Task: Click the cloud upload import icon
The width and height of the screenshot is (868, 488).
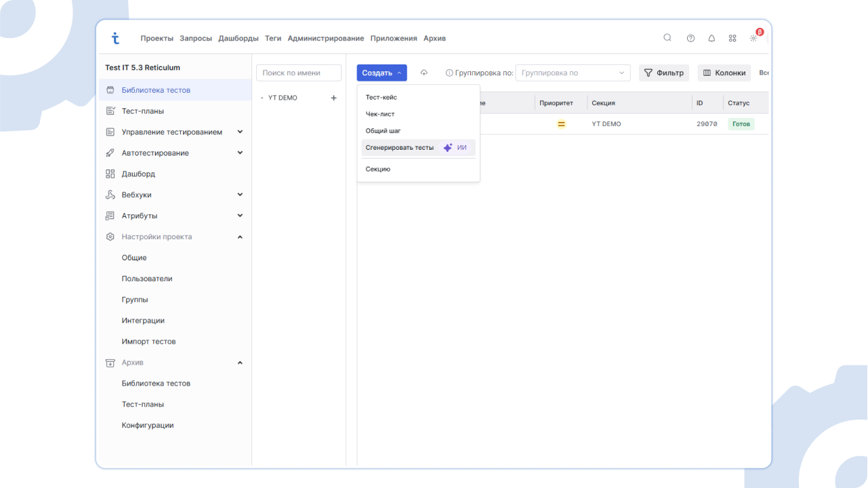Action: pyautogui.click(x=424, y=73)
